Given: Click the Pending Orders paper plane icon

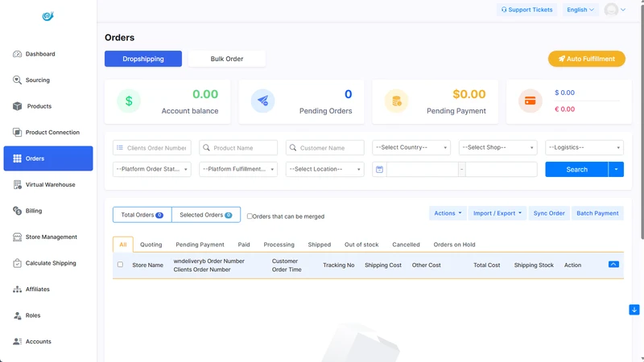Looking at the screenshot, I should tap(263, 101).
